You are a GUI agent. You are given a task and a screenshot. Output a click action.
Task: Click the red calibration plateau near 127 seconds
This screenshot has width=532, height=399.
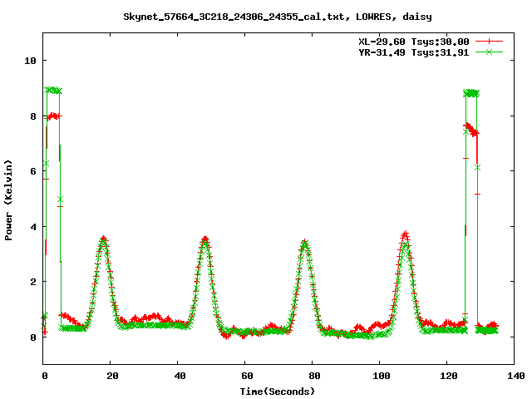tap(471, 130)
